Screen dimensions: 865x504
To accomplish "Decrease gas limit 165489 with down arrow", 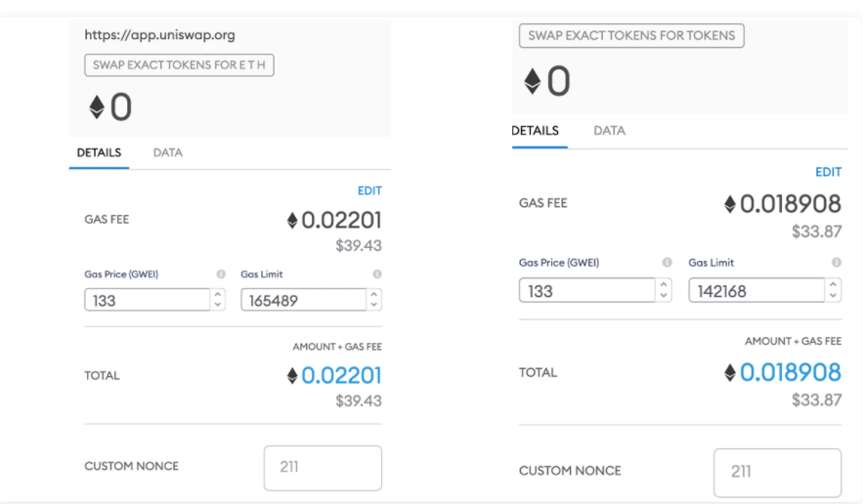I will tap(374, 305).
